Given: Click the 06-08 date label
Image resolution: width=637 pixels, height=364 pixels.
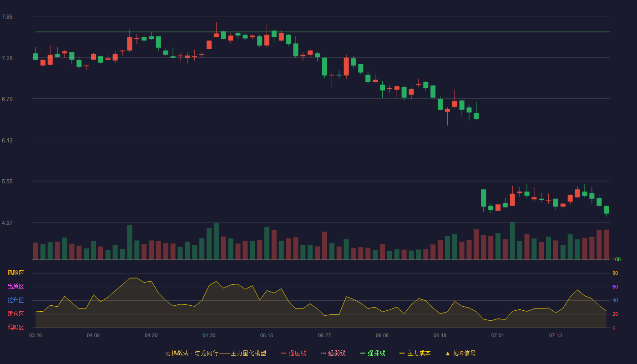Looking at the screenshot, I should [382, 335].
